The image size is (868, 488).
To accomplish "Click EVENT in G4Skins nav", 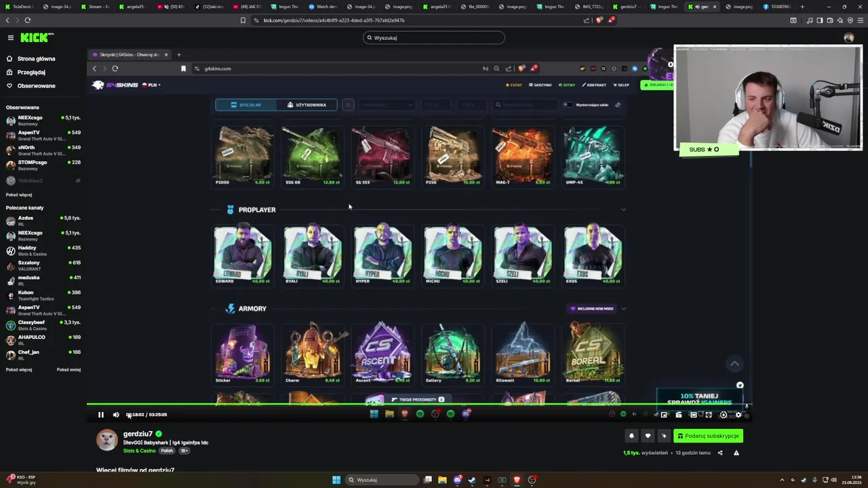I will [514, 85].
